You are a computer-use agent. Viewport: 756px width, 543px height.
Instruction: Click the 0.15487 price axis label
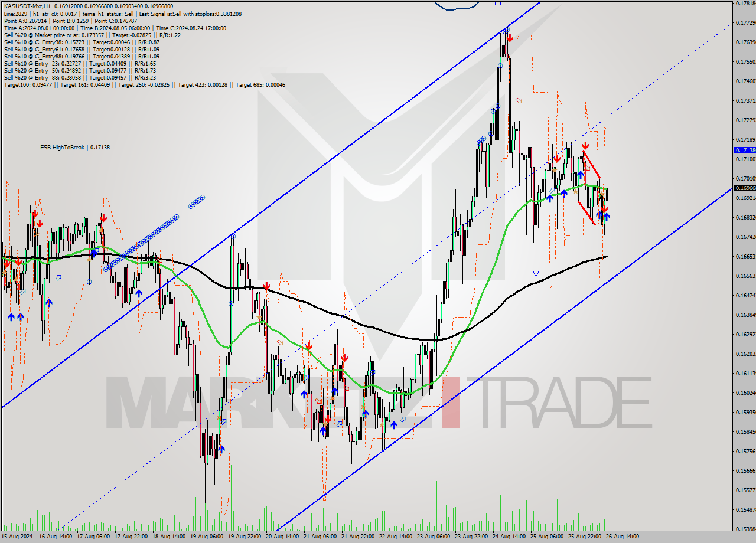pos(746,510)
